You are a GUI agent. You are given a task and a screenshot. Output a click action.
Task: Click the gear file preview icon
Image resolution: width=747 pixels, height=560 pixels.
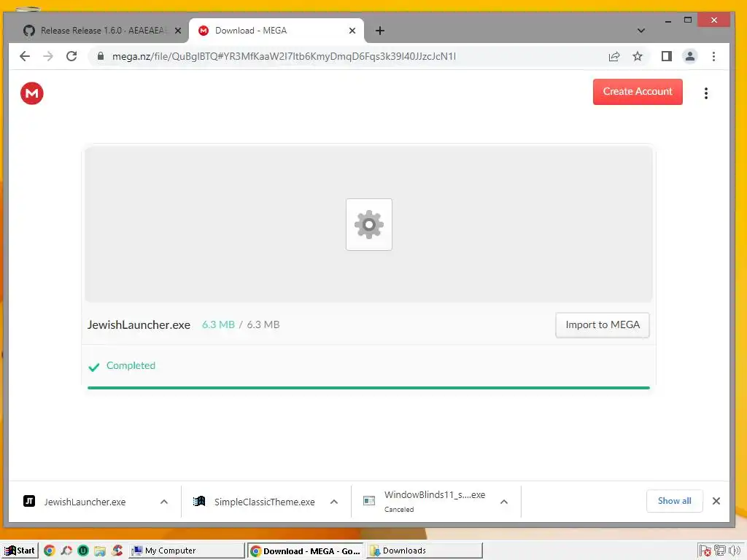pyautogui.click(x=368, y=225)
